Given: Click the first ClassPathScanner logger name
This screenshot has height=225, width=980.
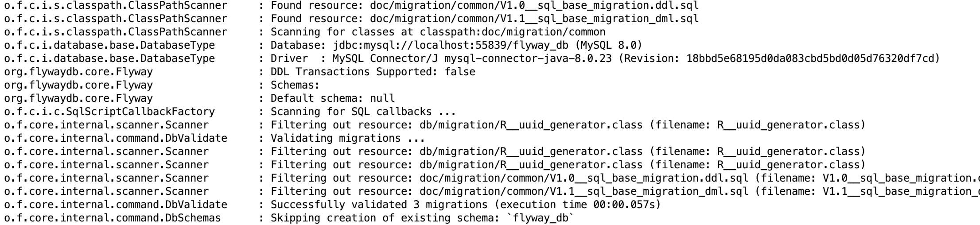Looking at the screenshot, I should click(116, 6).
